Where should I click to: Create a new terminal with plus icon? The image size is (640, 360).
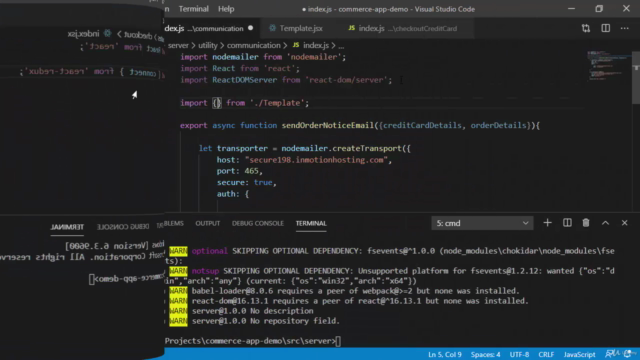point(547,223)
